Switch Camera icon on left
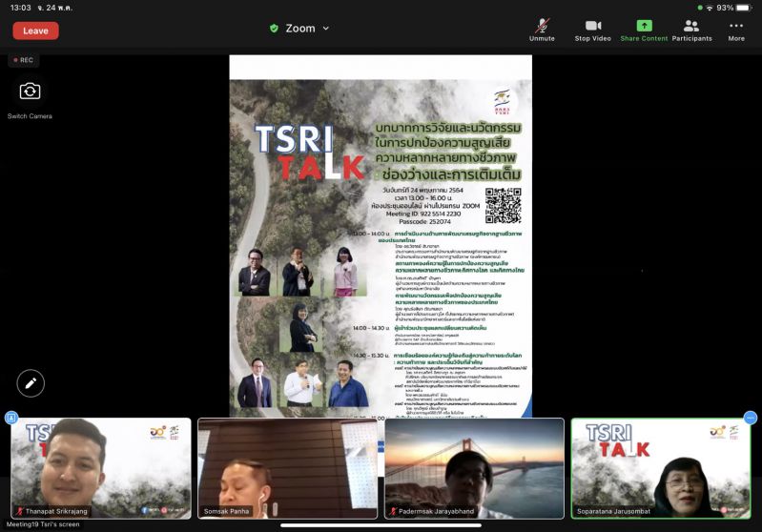 [30, 92]
